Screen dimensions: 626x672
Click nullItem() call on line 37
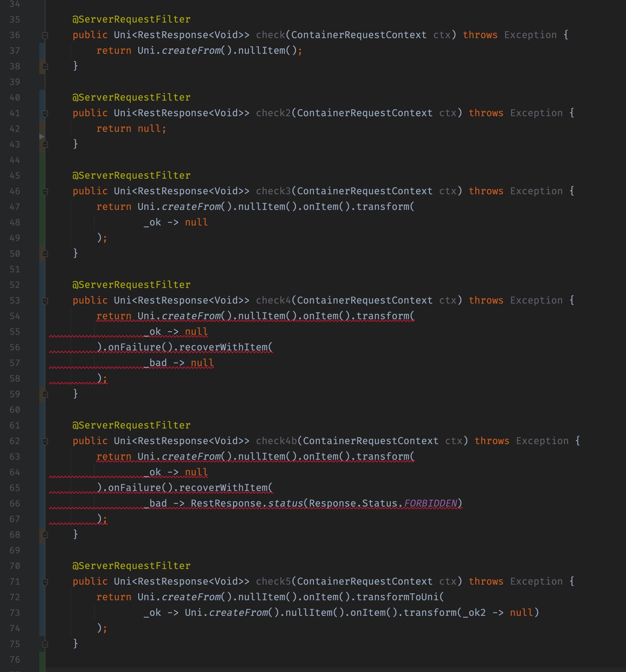click(x=268, y=51)
